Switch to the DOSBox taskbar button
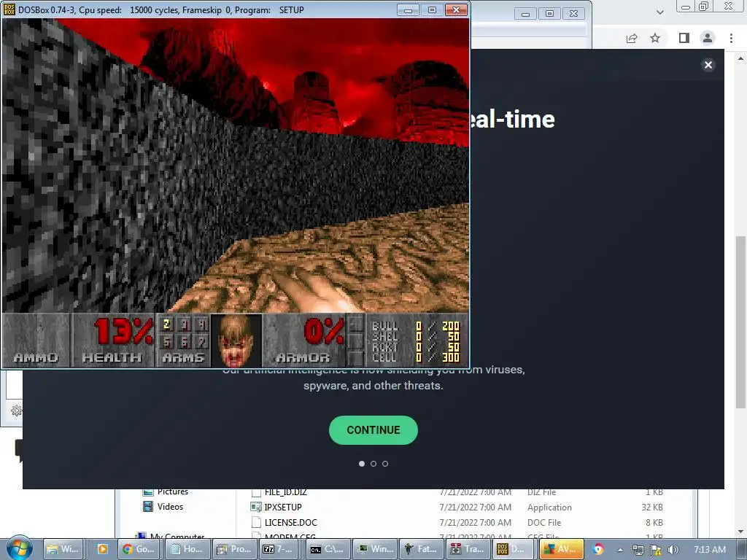The height and width of the screenshot is (560, 747). (512, 549)
